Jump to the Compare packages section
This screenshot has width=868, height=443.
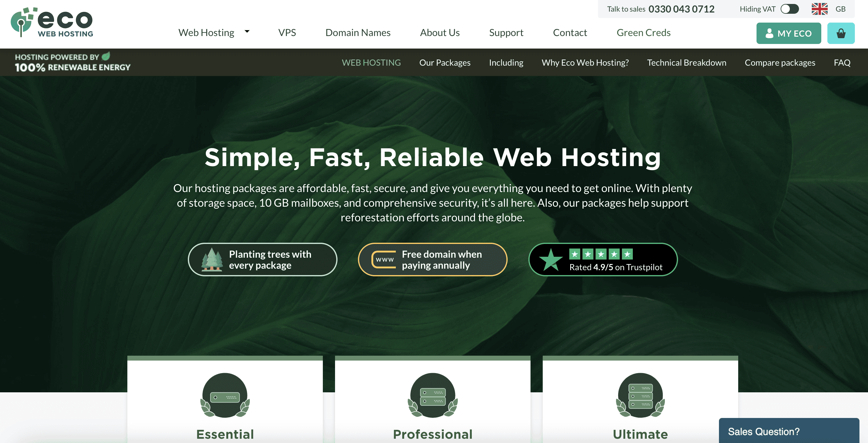780,63
